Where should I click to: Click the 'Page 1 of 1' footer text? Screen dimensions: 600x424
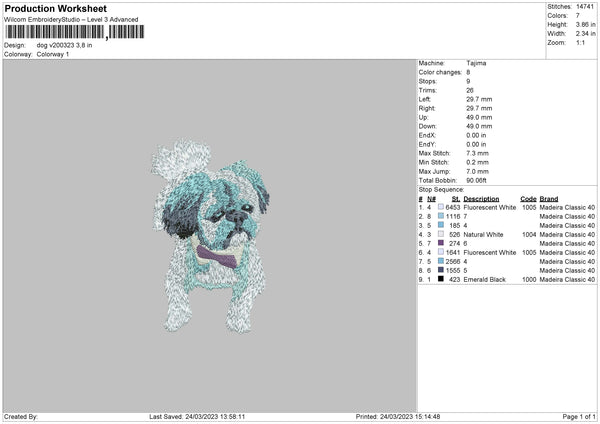click(x=579, y=417)
